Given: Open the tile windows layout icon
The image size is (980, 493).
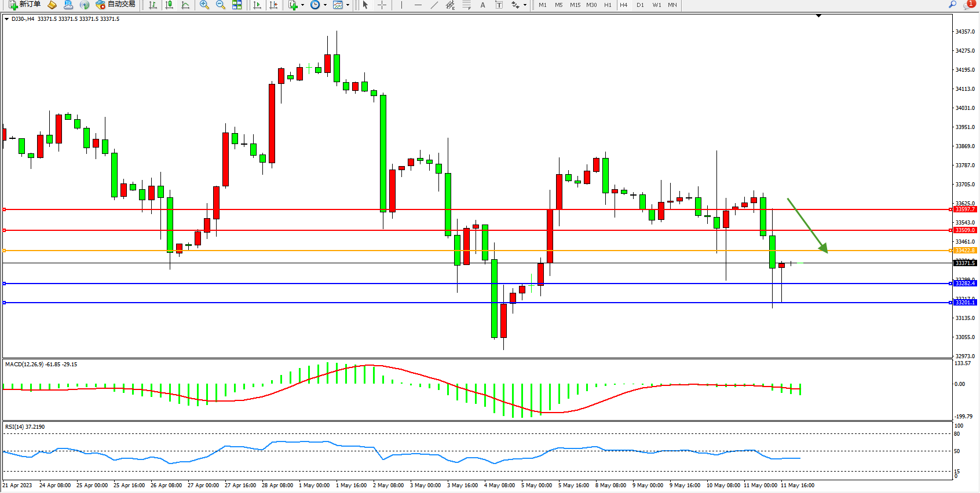Looking at the screenshot, I should pos(237,5).
